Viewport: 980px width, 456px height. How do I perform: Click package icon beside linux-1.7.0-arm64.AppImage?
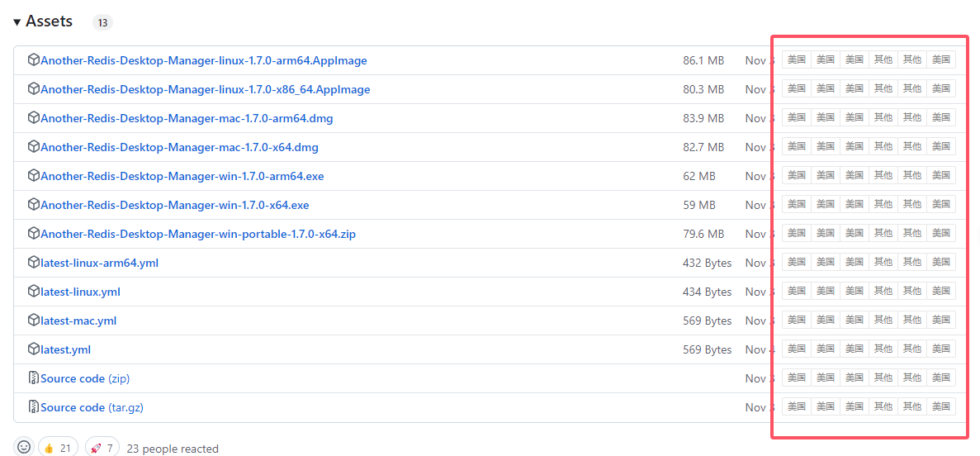(34, 60)
